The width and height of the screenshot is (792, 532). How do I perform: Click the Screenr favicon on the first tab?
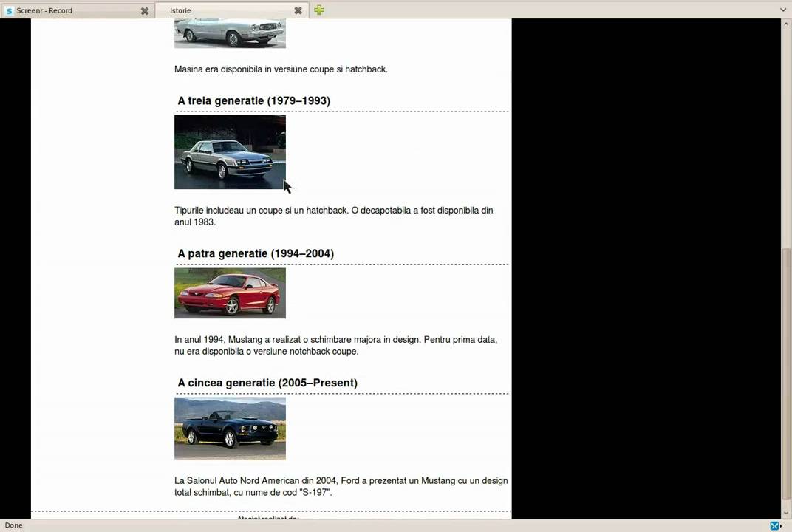pyautogui.click(x=9, y=10)
